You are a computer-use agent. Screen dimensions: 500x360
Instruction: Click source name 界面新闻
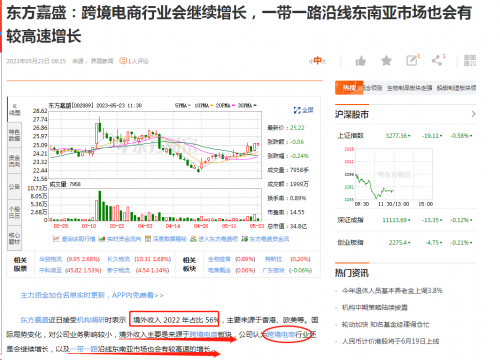pyautogui.click(x=102, y=61)
